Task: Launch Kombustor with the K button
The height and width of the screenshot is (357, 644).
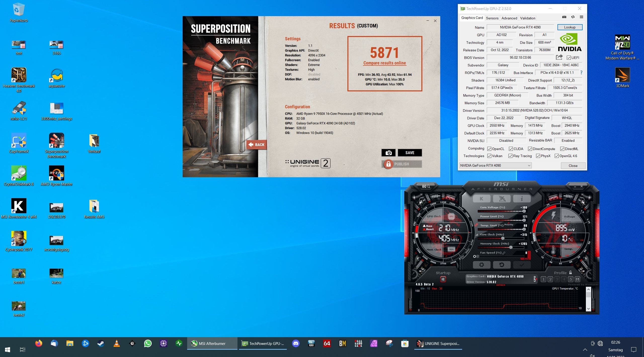Action: click(x=481, y=199)
